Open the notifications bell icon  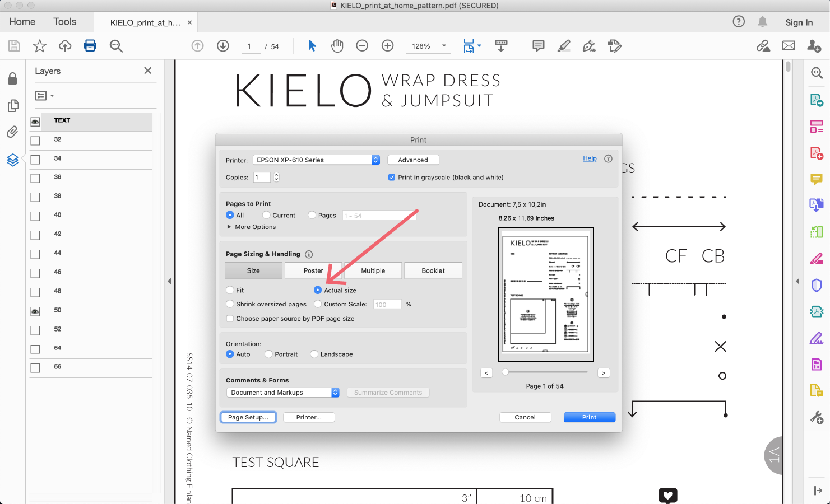coord(763,21)
